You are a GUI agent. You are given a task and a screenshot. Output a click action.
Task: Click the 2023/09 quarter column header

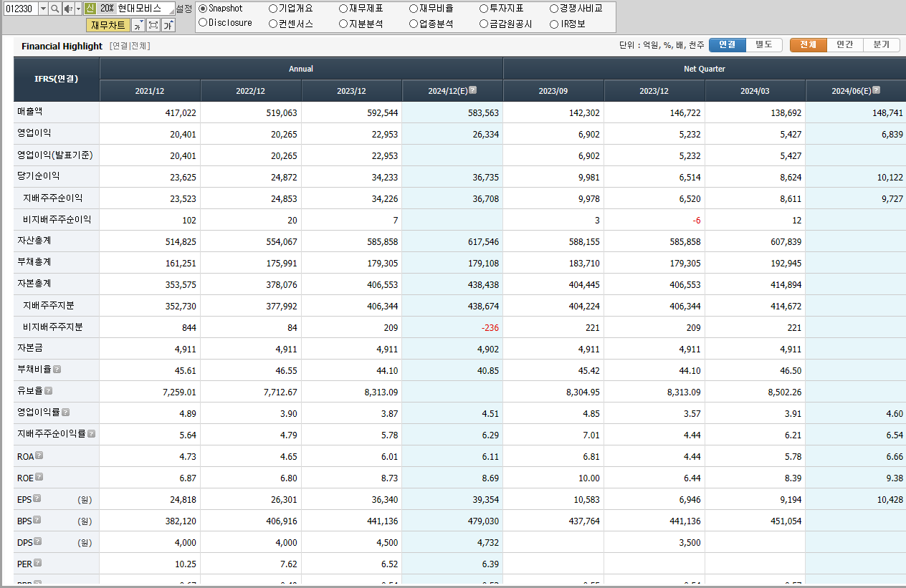pyautogui.click(x=553, y=91)
